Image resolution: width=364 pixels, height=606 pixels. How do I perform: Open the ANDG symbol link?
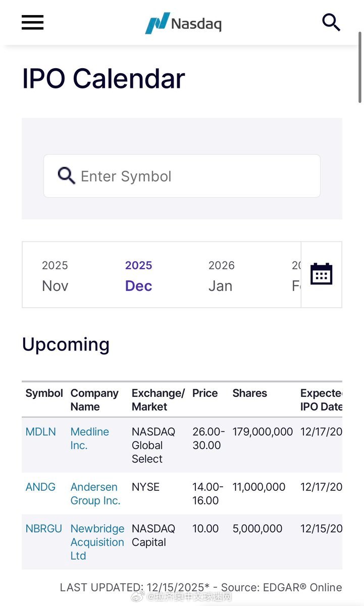41,487
